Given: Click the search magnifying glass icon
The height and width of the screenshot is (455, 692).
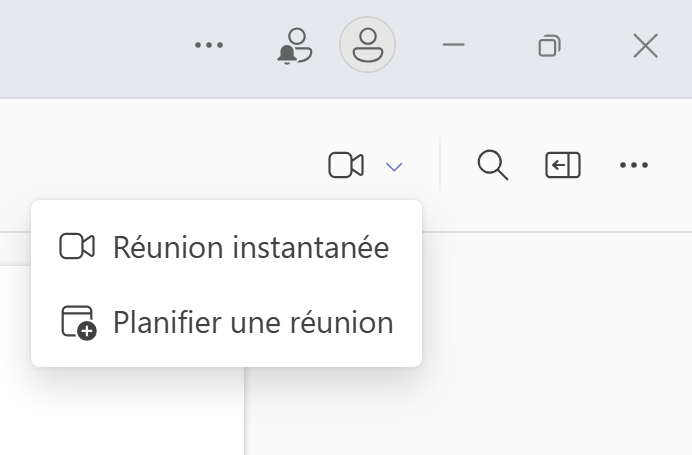Looking at the screenshot, I should (x=492, y=165).
